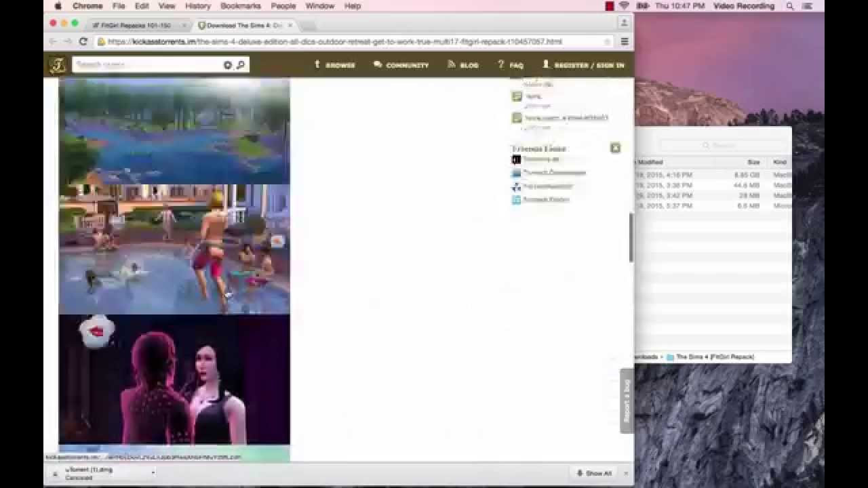The width and height of the screenshot is (868, 488).
Task: Open the Apple menu
Action: pyautogui.click(x=58, y=6)
